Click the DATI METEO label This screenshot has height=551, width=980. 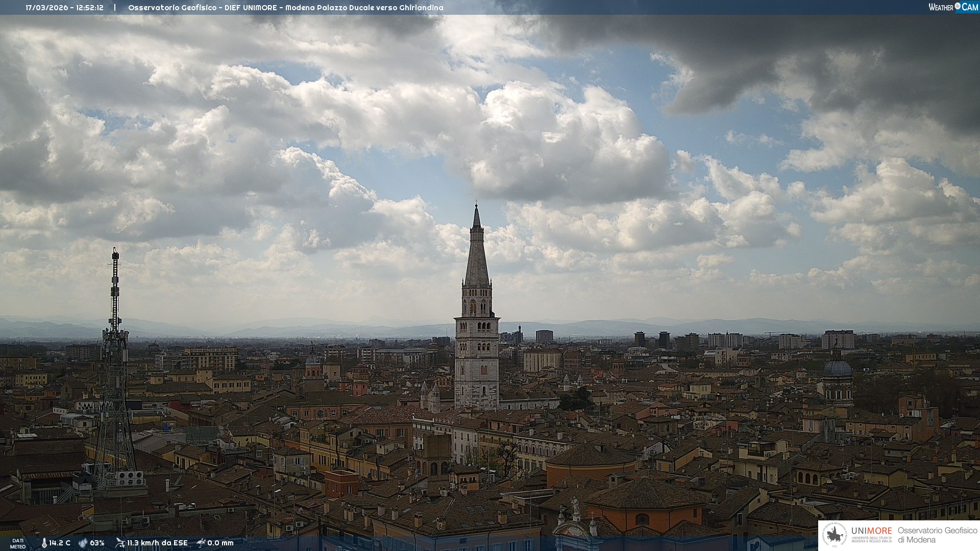coord(18,543)
